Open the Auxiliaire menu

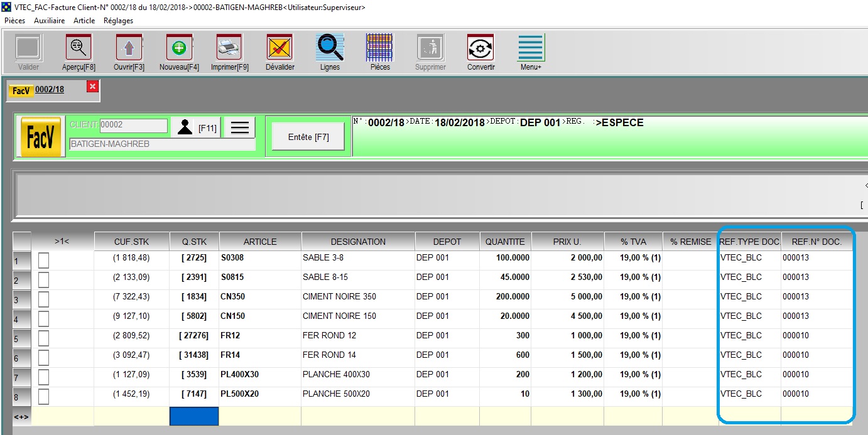tap(50, 21)
